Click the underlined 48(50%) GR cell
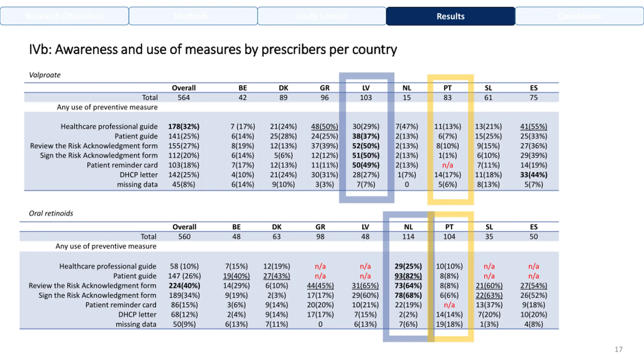 325,126
